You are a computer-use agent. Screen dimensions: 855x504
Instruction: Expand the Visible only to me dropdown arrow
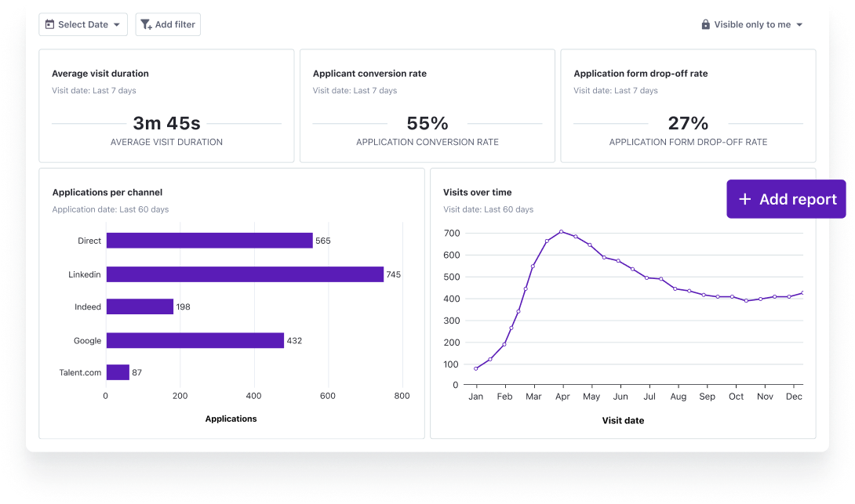tap(799, 24)
